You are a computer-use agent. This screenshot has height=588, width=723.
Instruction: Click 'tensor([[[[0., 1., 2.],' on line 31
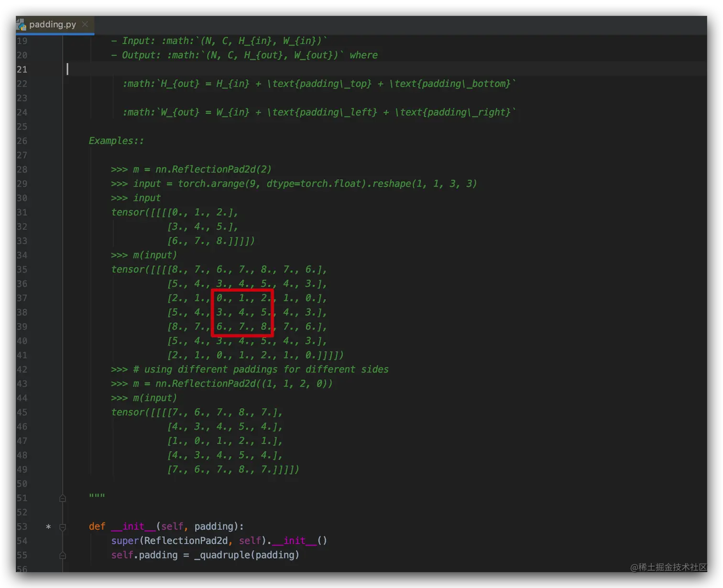pos(174,212)
